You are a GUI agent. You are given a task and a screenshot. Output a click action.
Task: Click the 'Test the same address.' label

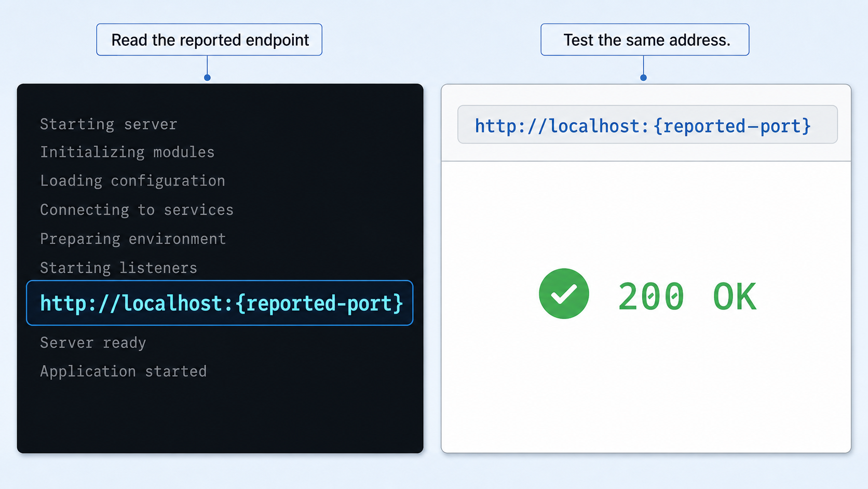[x=645, y=39]
